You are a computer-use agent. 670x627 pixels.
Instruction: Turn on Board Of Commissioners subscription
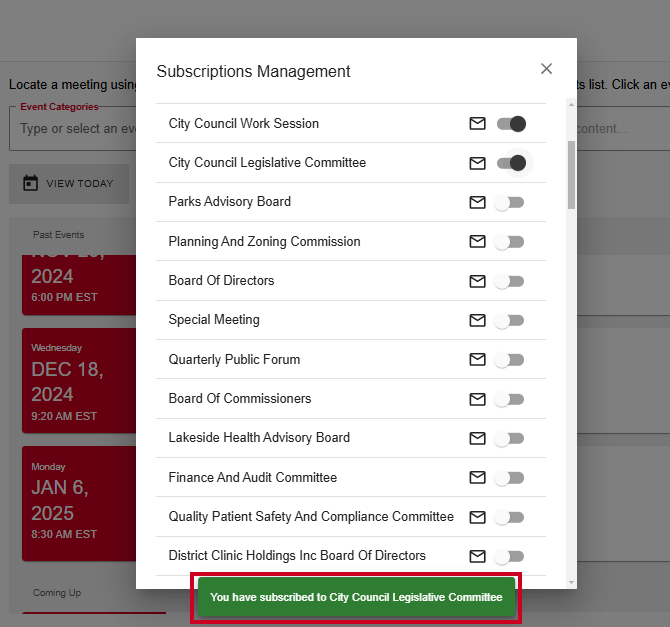coord(509,399)
